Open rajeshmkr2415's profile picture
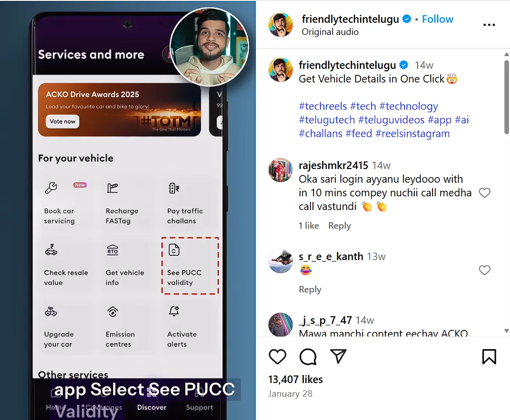 [281, 170]
